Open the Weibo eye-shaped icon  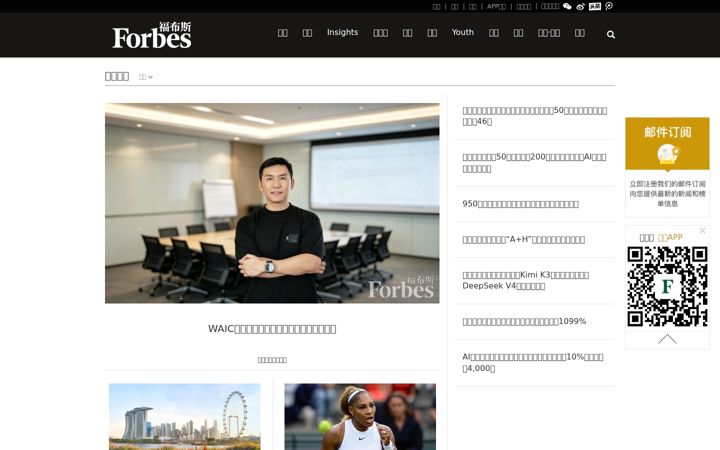581,6
